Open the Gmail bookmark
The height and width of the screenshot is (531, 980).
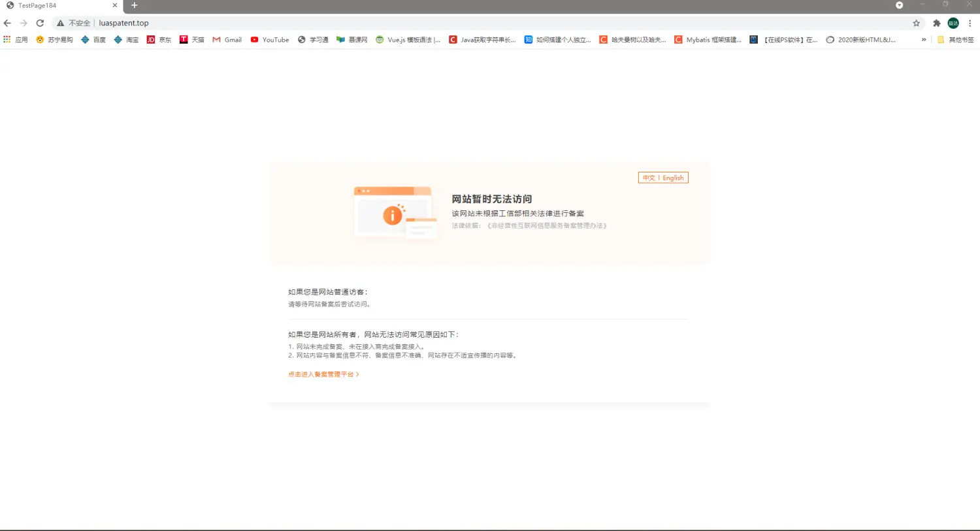[x=227, y=40]
